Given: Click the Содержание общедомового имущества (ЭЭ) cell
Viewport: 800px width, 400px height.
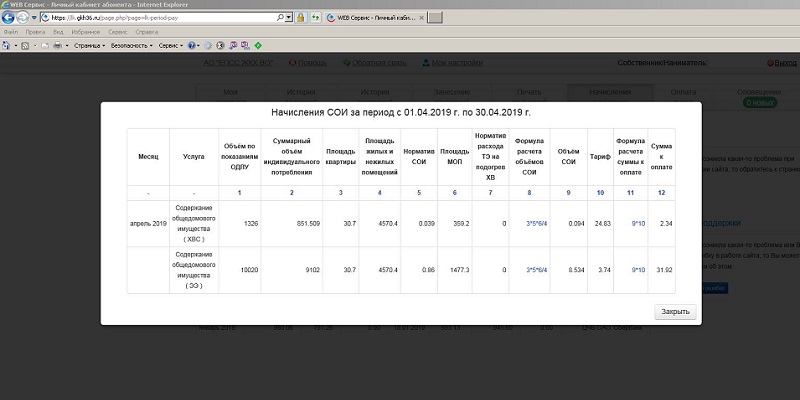Looking at the screenshot, I should (194, 270).
